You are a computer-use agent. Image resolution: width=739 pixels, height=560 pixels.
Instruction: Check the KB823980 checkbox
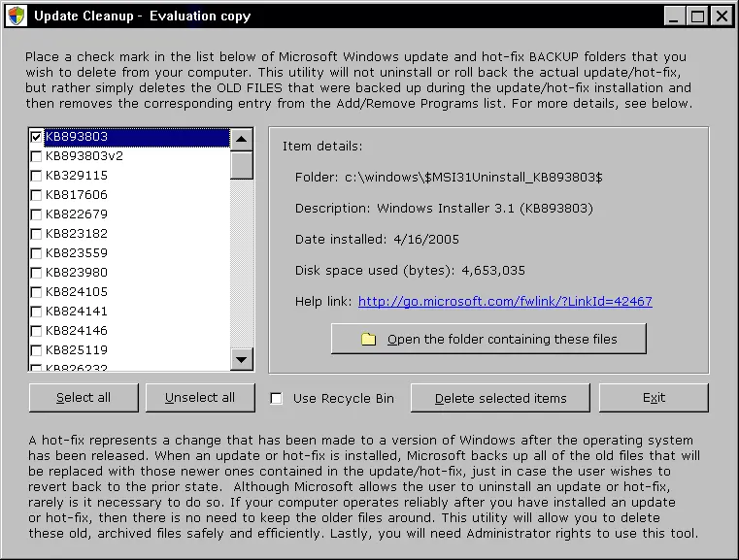click(36, 273)
